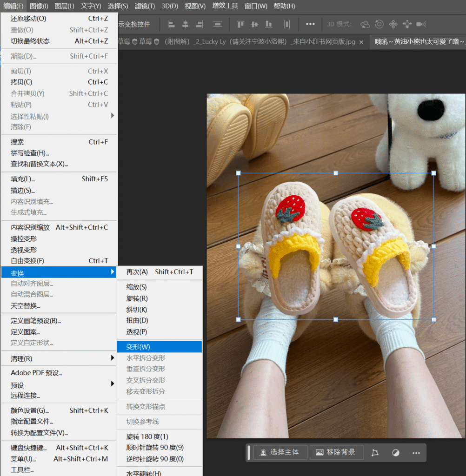466x476 pixels.
Task: Activate the 3D rotate mode icon
Action: click(366, 24)
